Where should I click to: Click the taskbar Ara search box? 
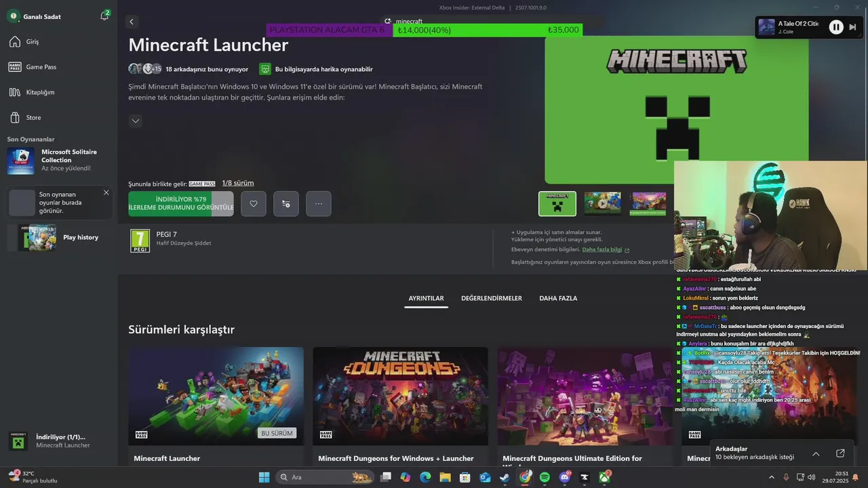tap(325, 477)
